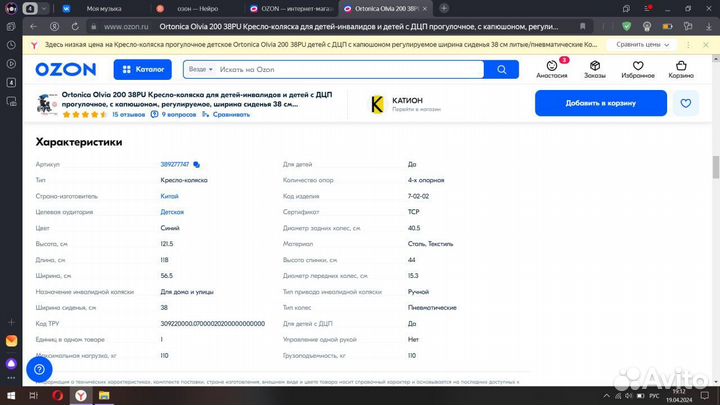Open the orange mail sidebar icon
This screenshot has height=405, width=720.
pos(11,341)
